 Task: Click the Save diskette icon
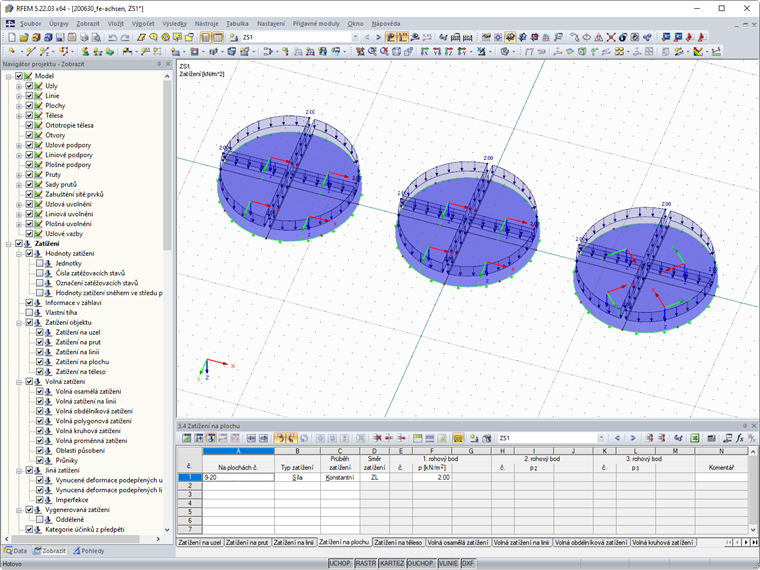[60, 37]
